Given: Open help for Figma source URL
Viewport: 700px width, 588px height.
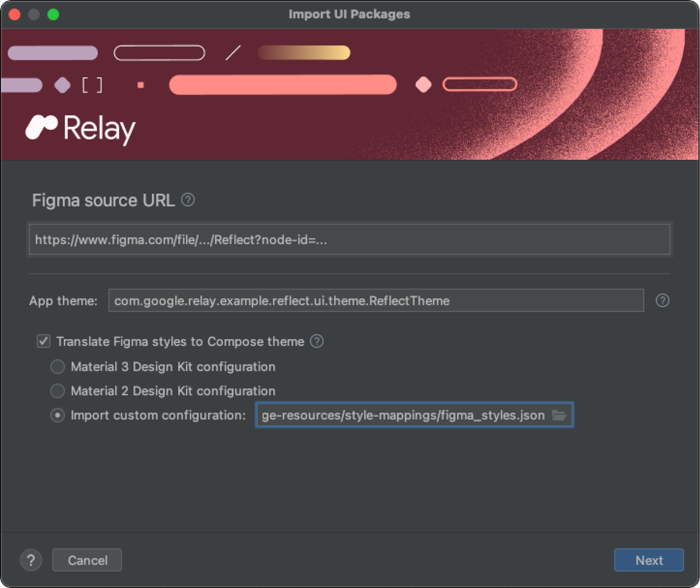Looking at the screenshot, I should pyautogui.click(x=188, y=200).
